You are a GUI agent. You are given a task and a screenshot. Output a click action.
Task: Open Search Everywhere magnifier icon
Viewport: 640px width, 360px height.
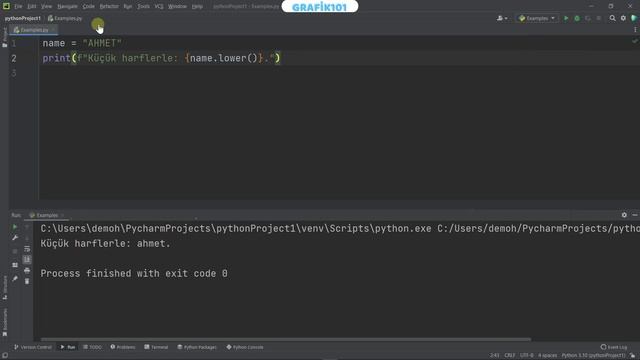(612, 18)
